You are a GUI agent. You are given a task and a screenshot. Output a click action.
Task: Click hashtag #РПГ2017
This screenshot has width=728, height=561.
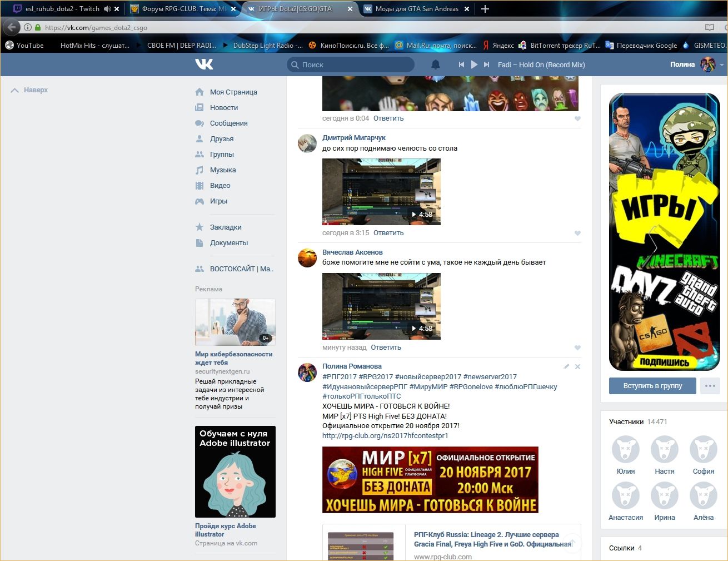340,377
